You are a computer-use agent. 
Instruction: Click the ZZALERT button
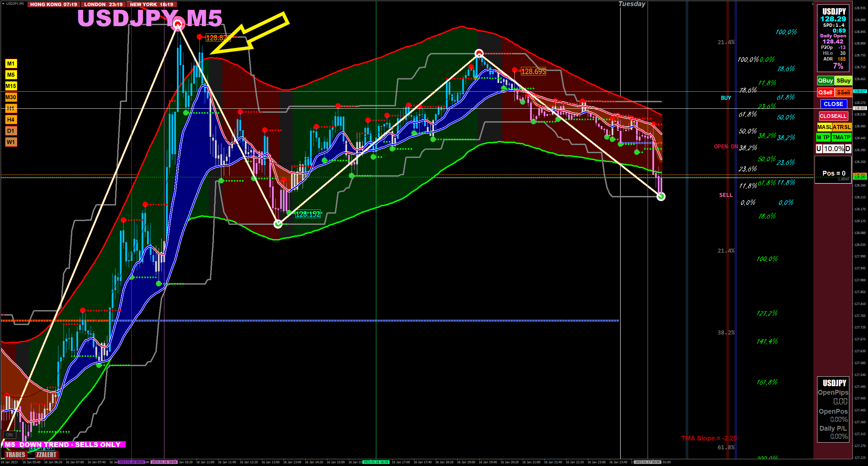tap(46, 454)
